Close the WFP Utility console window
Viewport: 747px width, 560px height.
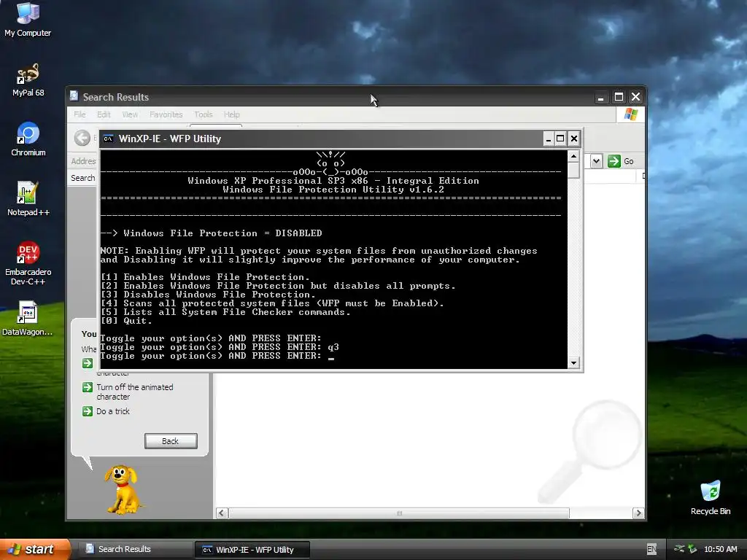tap(574, 139)
